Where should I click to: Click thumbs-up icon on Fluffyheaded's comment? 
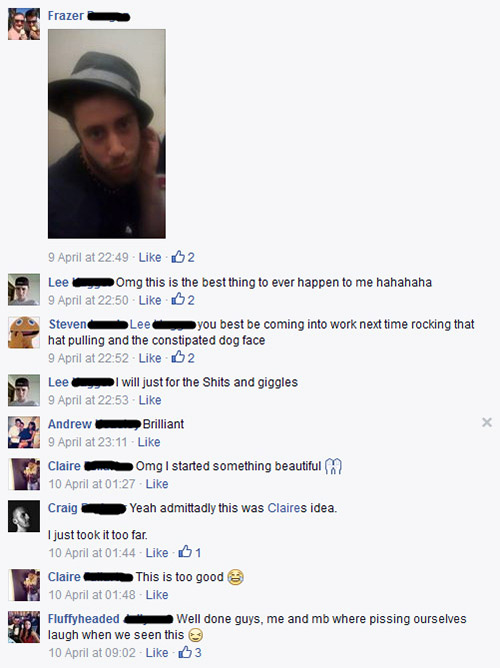tap(185, 652)
